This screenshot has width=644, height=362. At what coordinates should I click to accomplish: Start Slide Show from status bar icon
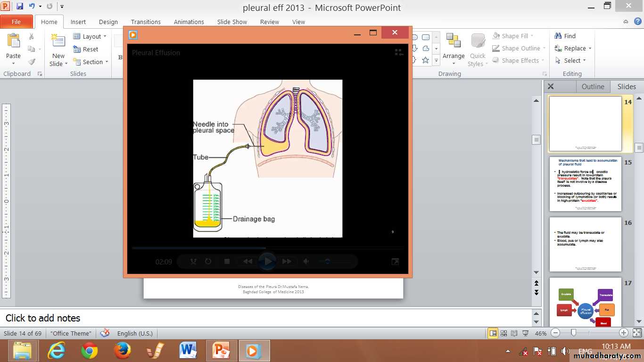pos(525,333)
